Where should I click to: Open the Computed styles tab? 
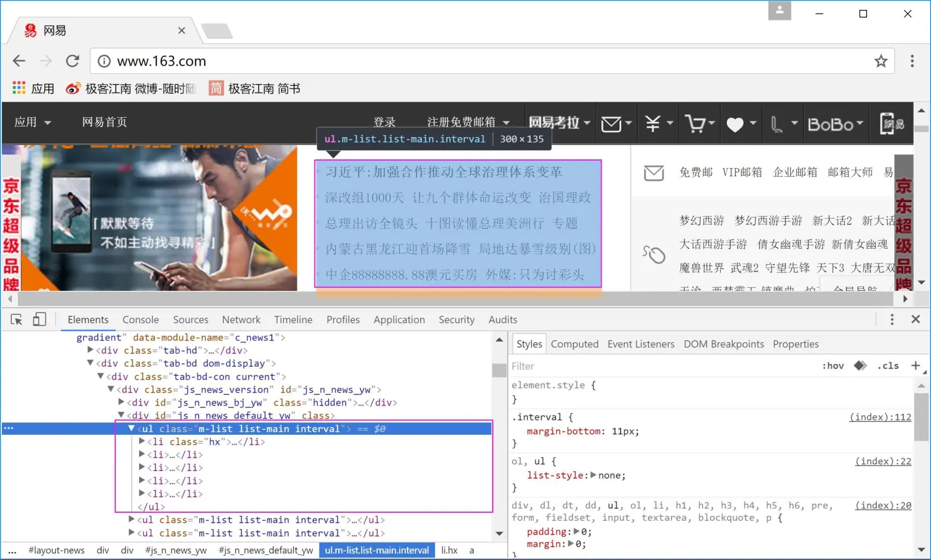click(x=575, y=344)
